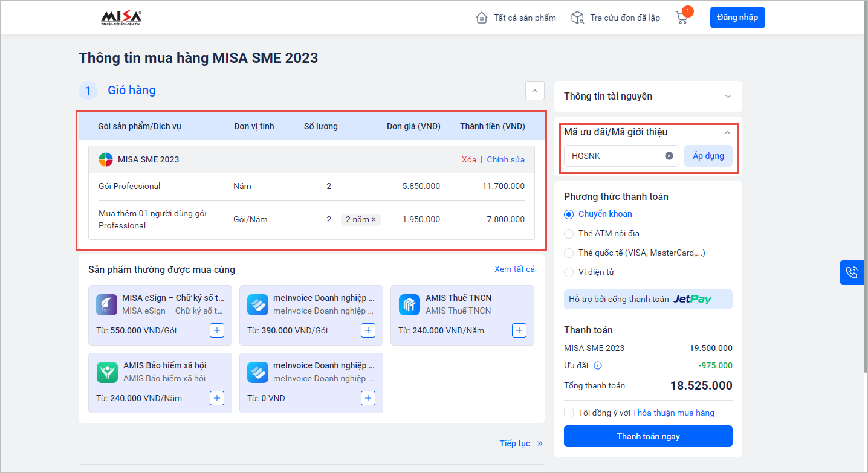868x473 pixels.
Task: Click the MISA logo in header
Action: (x=121, y=18)
